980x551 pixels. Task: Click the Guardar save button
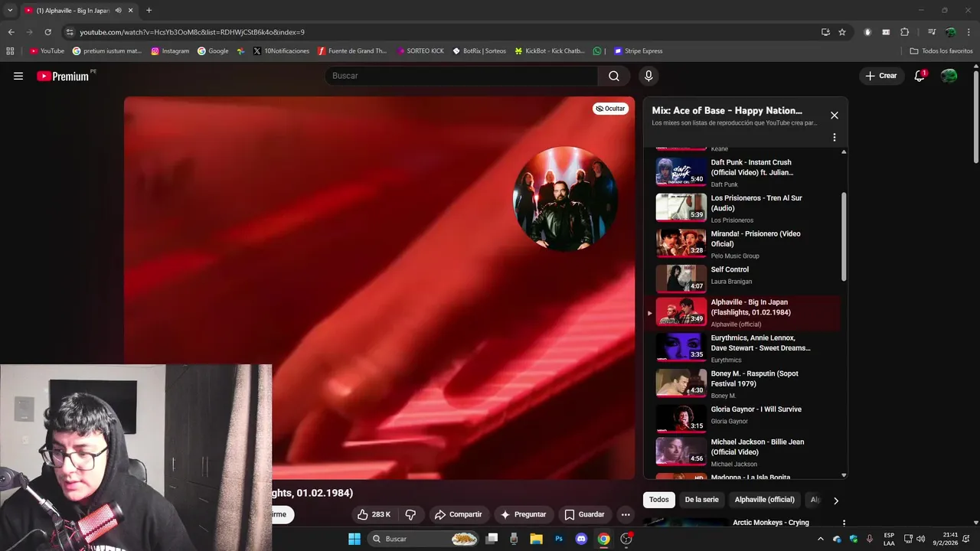tap(585, 514)
